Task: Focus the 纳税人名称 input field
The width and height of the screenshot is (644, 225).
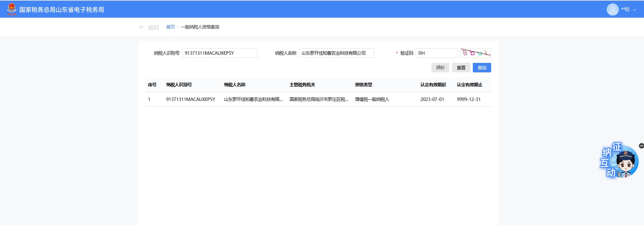Action: click(x=336, y=53)
